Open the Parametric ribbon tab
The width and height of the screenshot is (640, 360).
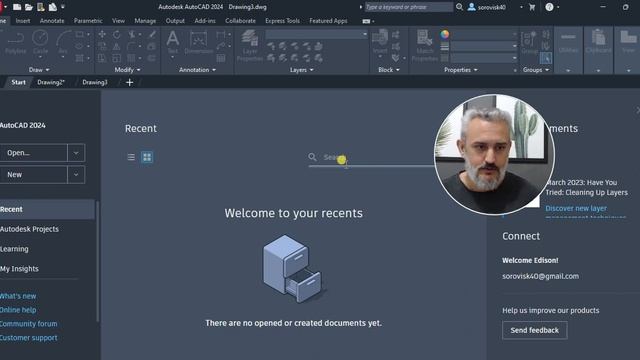click(x=88, y=21)
